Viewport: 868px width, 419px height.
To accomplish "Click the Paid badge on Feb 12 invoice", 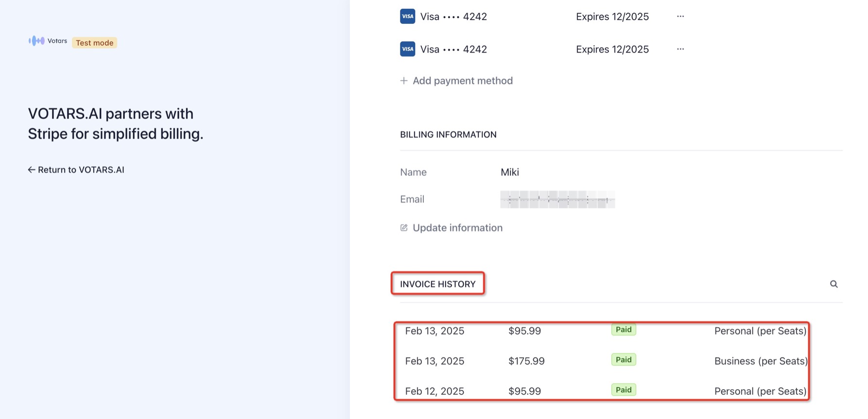I will 624,390.
